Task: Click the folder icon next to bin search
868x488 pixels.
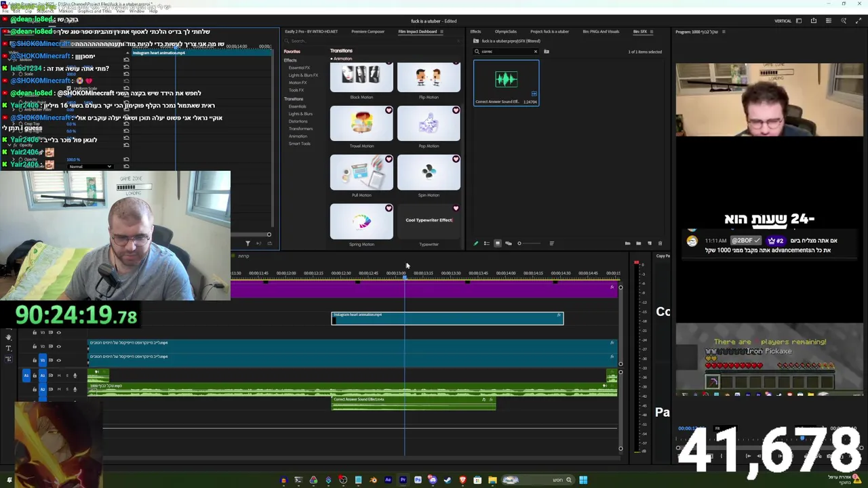Action: (x=546, y=52)
